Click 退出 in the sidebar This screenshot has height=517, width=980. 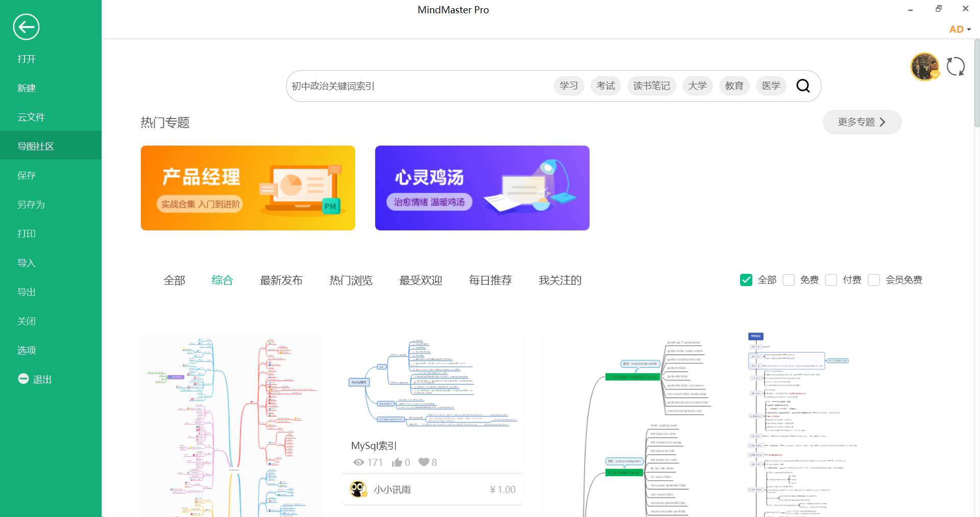coord(42,380)
